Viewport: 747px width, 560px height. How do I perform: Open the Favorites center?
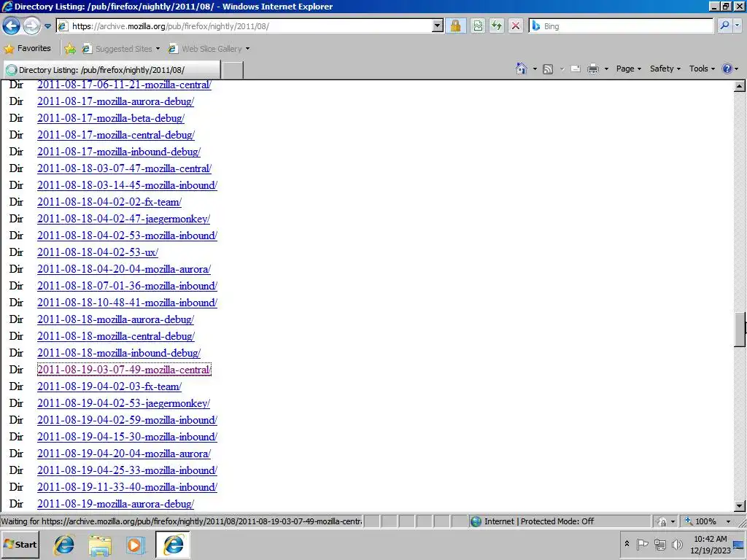tap(28, 48)
